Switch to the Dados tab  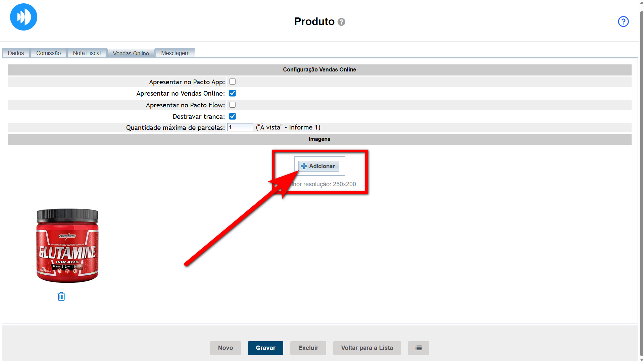pyautogui.click(x=16, y=53)
